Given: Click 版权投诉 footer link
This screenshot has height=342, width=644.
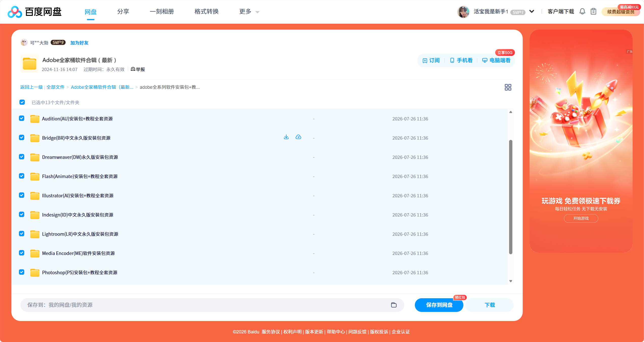Looking at the screenshot, I should pos(379,332).
